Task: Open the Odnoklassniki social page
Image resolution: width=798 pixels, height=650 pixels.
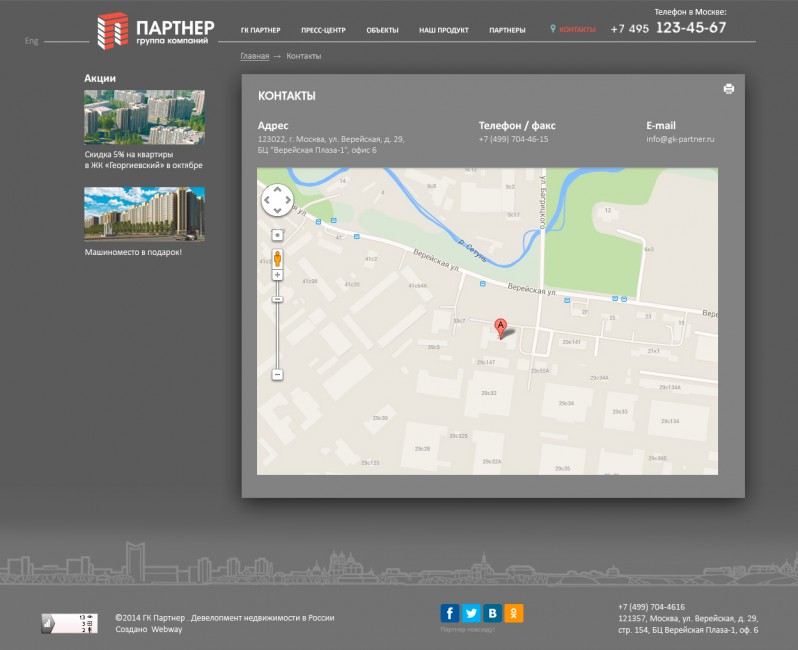Action: (x=514, y=613)
